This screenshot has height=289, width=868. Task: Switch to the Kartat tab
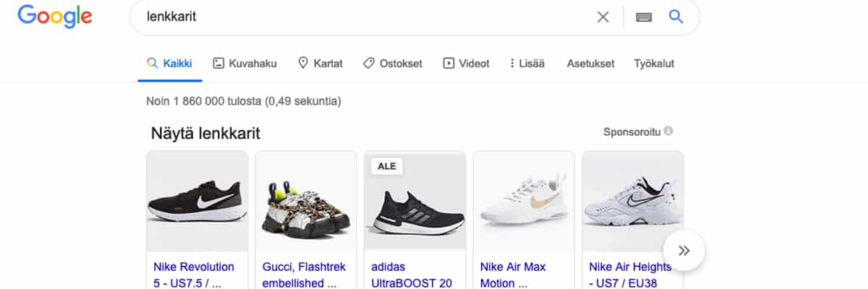pos(320,64)
